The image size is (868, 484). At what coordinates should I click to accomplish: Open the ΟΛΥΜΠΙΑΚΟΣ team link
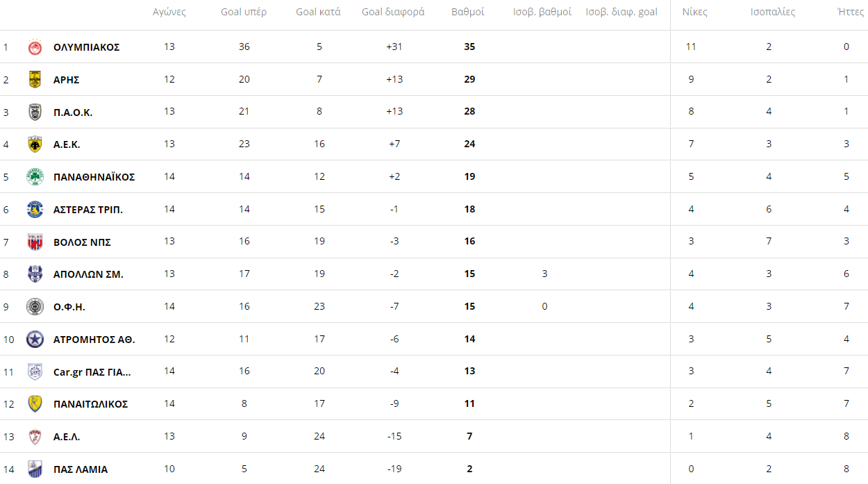tap(86, 47)
